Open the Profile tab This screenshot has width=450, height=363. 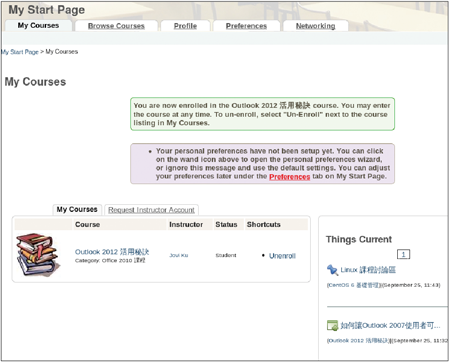tap(185, 26)
